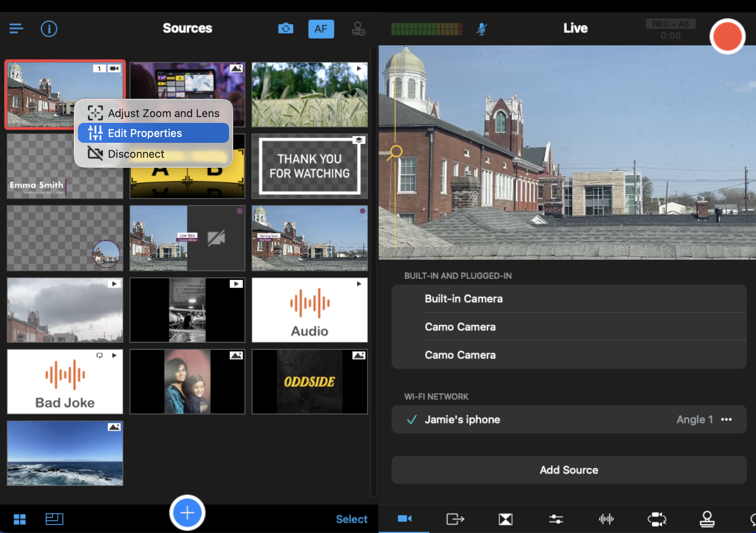Click the REC + AS status indicator
This screenshot has width=756, height=533.
[670, 24]
